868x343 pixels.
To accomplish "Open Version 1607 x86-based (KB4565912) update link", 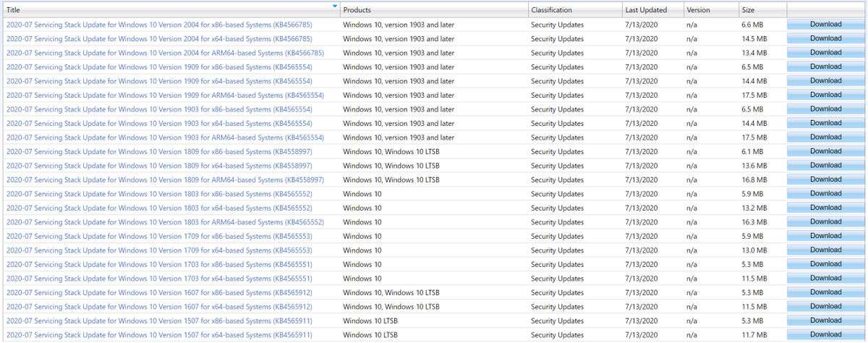I will pyautogui.click(x=159, y=293).
